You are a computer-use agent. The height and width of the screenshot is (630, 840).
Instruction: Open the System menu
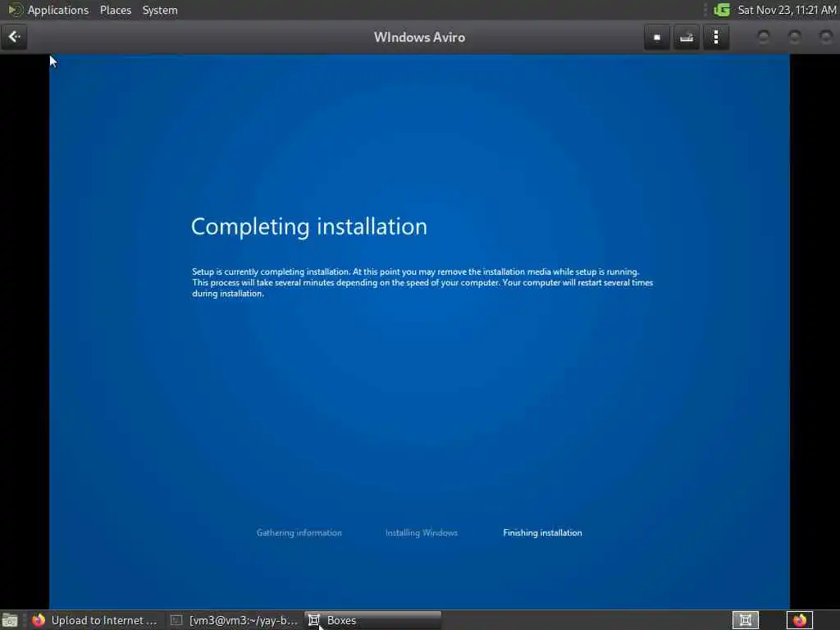tap(160, 10)
